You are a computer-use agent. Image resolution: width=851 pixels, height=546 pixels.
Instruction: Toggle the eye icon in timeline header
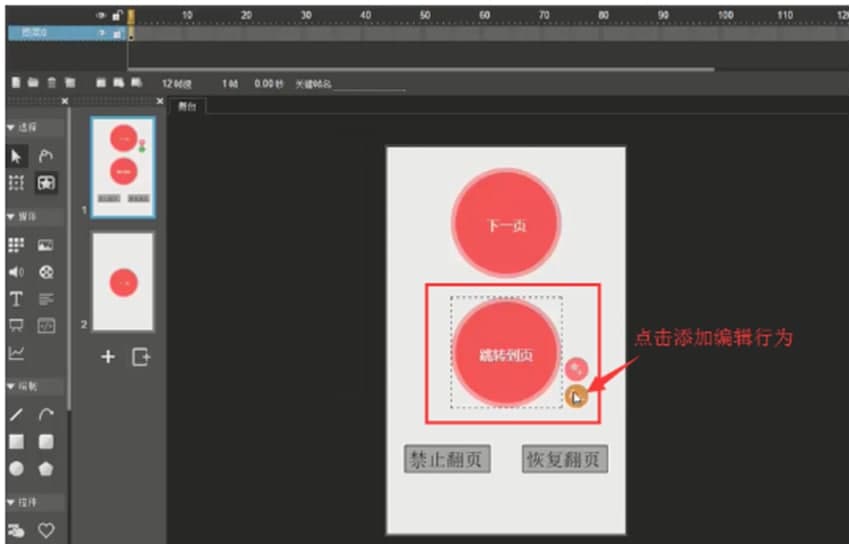click(x=101, y=15)
